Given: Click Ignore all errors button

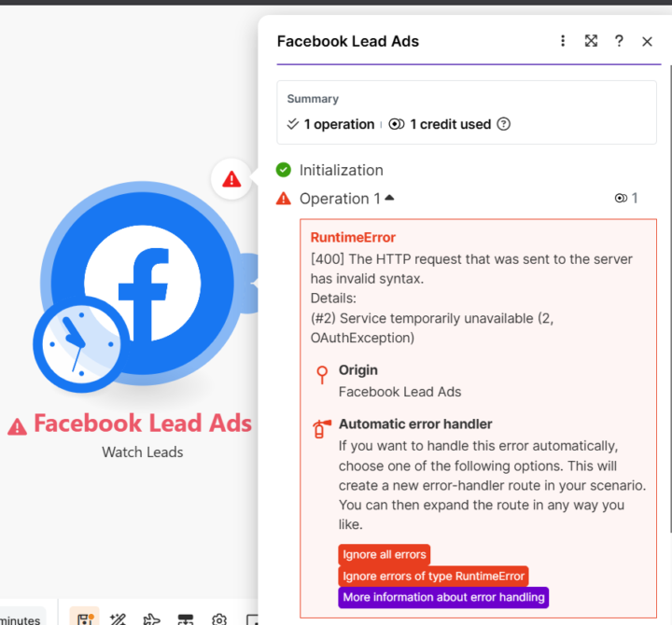Looking at the screenshot, I should coord(384,554).
